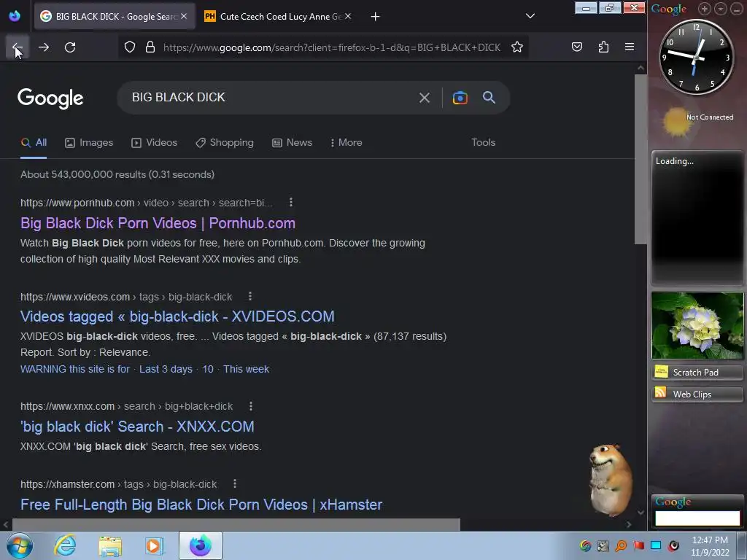This screenshot has width=747, height=560.
Task: Follow the 'This week' sublink
Action: tap(247, 369)
